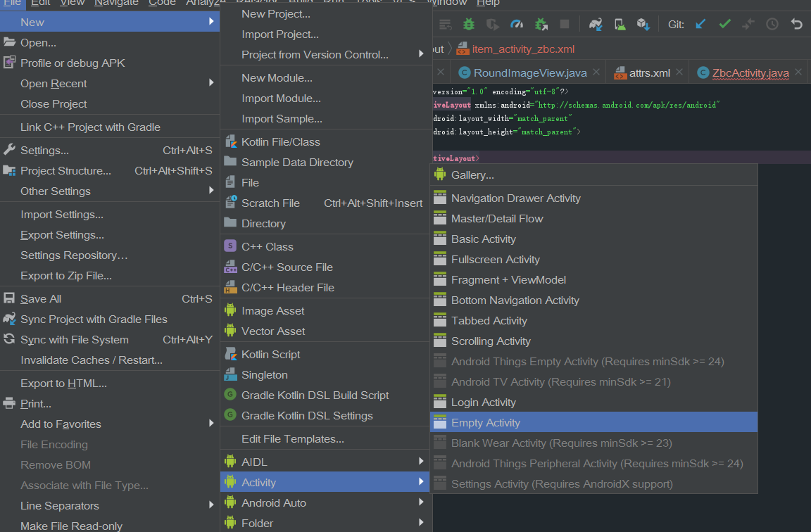
Task: Choose Scrolling Activity template
Action: (593, 341)
